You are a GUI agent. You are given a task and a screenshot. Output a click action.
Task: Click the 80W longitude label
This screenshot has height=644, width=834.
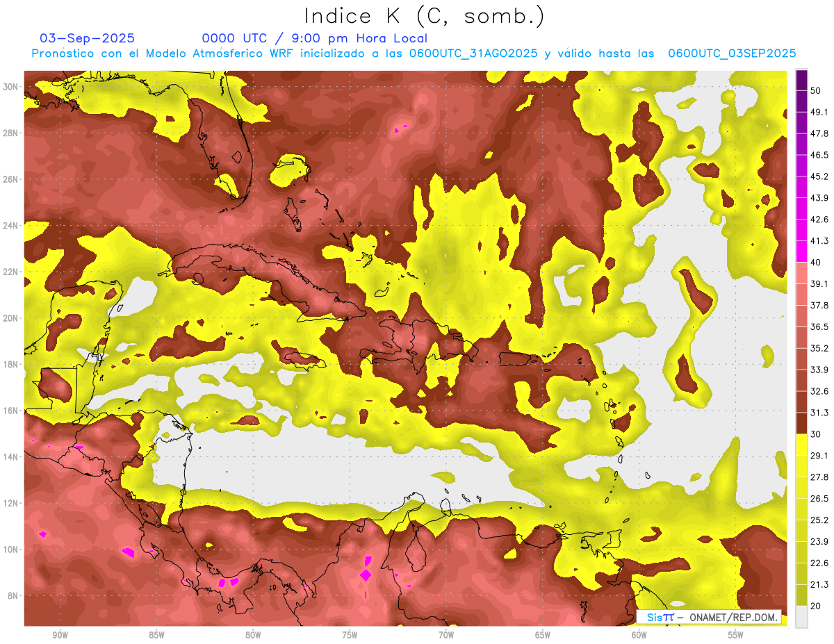pos(253,635)
